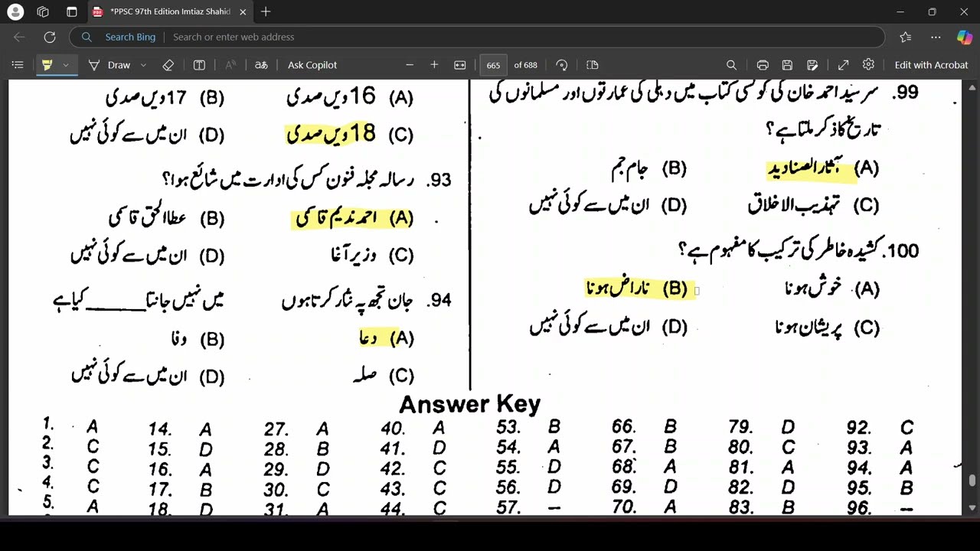Click Edit with Acrobat
Viewport: 980px width, 551px height.
(931, 65)
